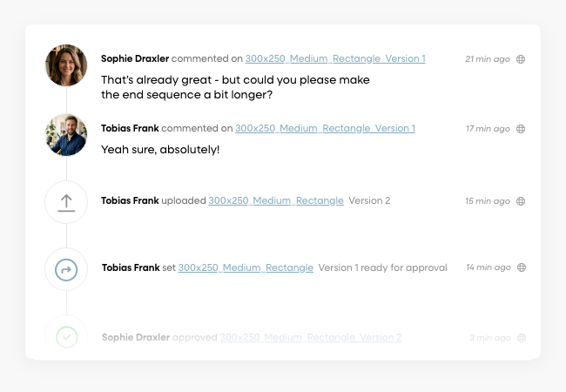Click the upload arrow icon in timeline
Screen dimensions: 566x392
66,202
